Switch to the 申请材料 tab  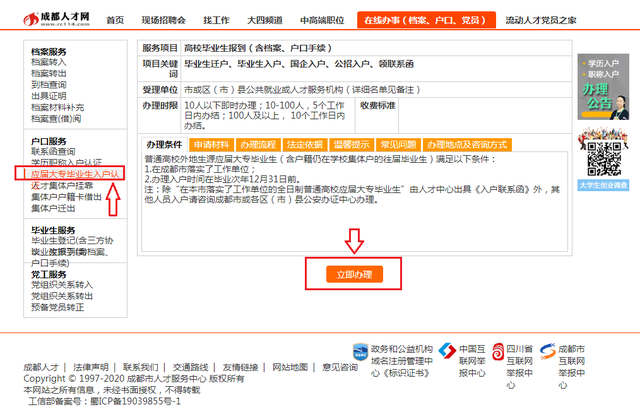(211, 145)
